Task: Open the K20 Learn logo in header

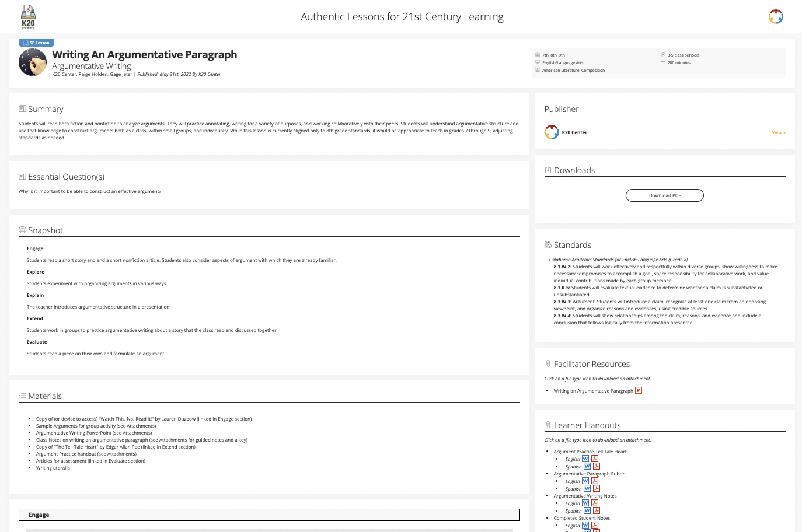Action: (x=28, y=17)
